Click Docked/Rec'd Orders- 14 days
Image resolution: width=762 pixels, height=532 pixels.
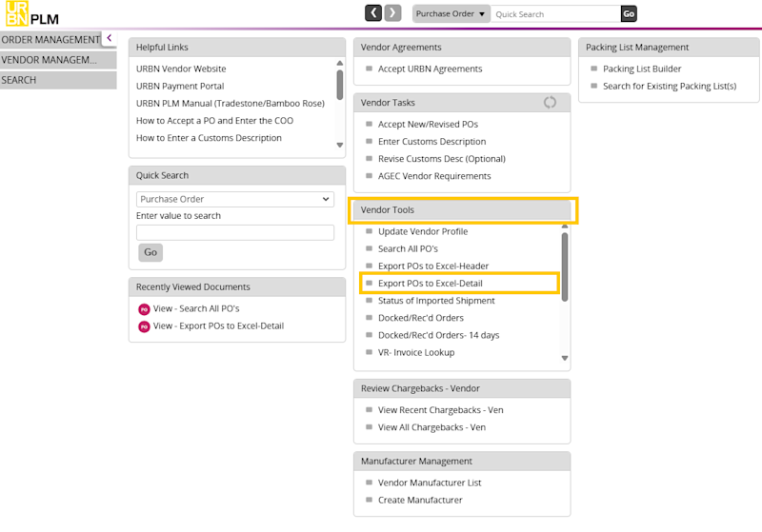click(439, 335)
